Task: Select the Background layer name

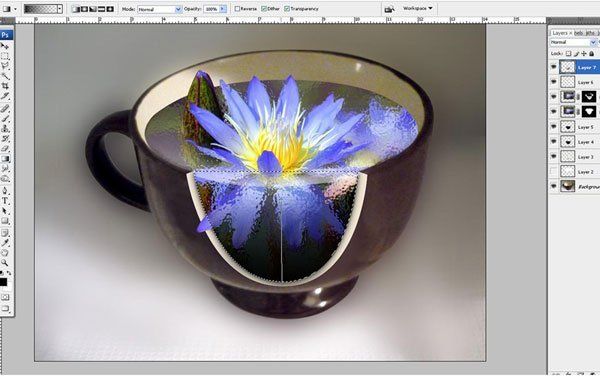Action: pos(589,187)
